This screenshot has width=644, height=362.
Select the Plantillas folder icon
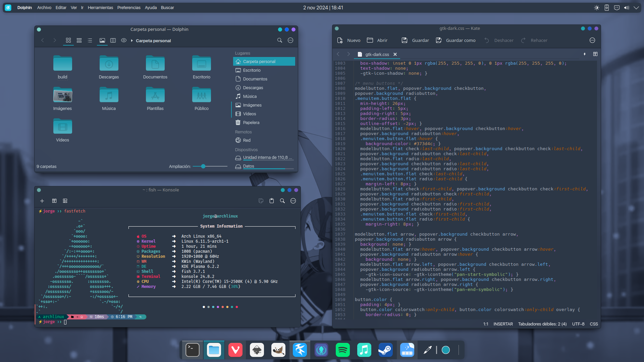[x=155, y=95]
